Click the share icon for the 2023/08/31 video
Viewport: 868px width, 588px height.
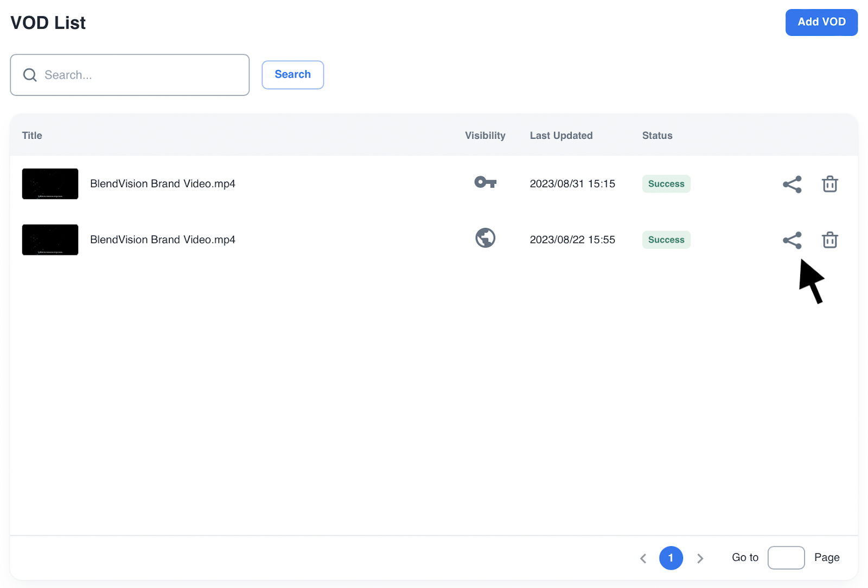tap(792, 184)
